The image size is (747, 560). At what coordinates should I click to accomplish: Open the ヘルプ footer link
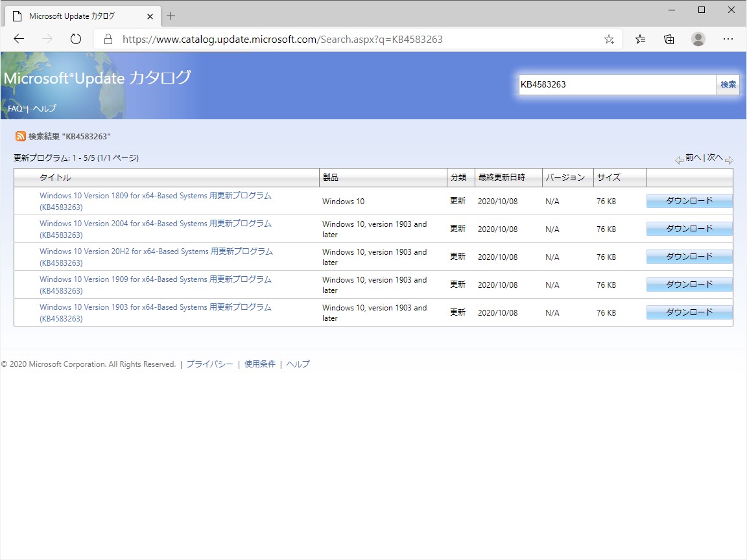tap(298, 364)
